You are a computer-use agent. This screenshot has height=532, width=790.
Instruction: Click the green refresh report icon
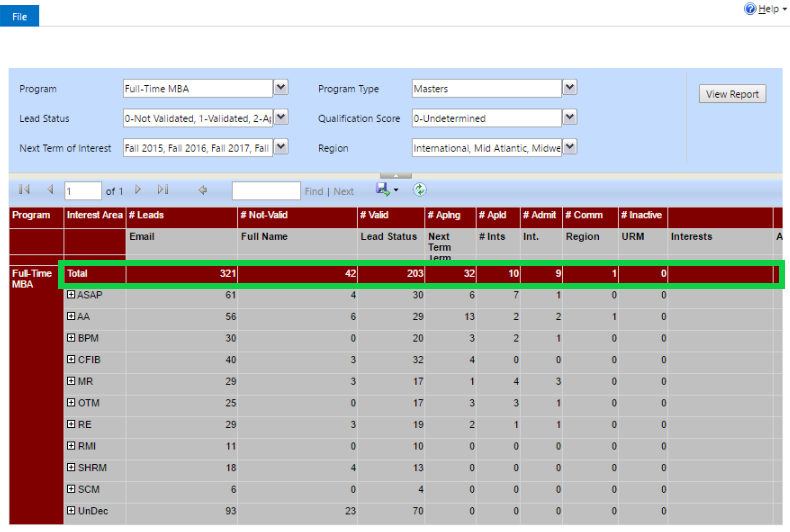click(x=420, y=190)
